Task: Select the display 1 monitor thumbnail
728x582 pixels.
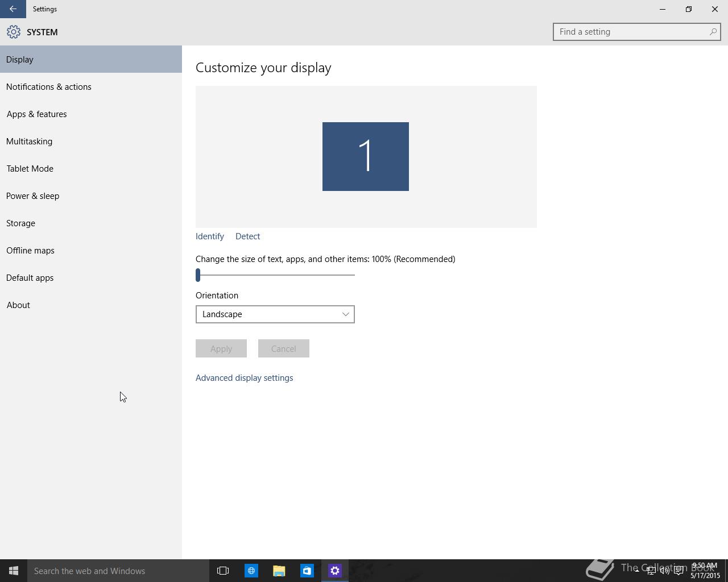Action: coord(366,156)
